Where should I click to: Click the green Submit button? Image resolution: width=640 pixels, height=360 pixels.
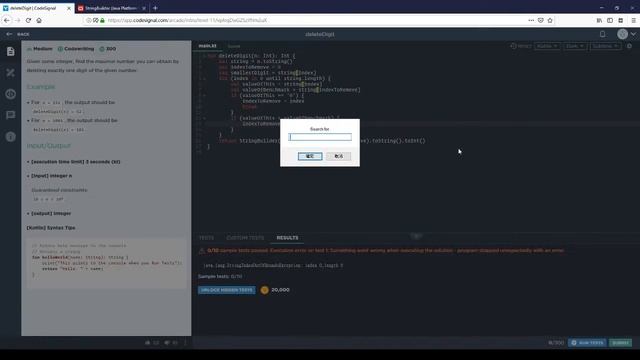(x=620, y=342)
